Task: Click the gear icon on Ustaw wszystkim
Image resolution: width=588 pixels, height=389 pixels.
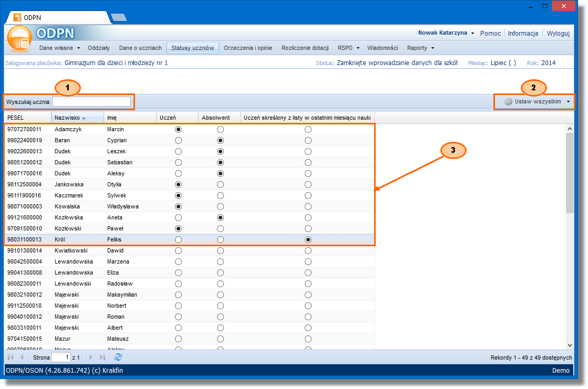Action: tap(508, 101)
